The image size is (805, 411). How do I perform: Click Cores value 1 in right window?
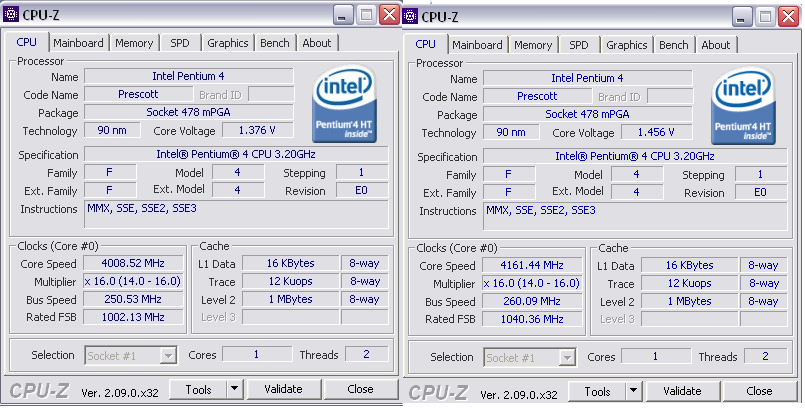point(656,356)
